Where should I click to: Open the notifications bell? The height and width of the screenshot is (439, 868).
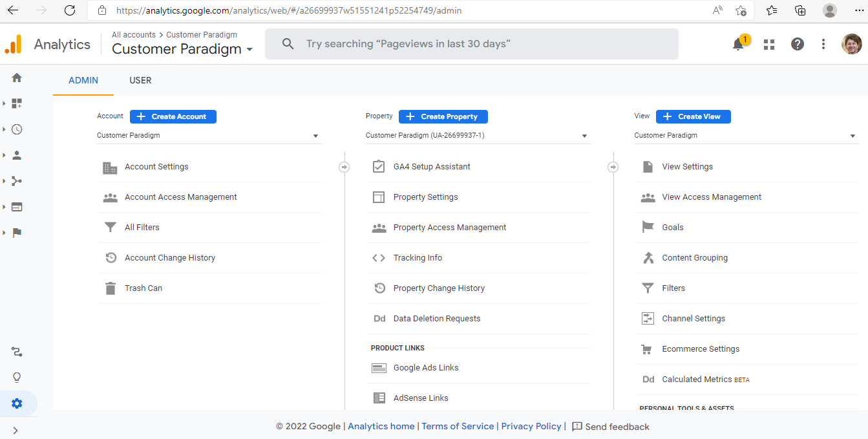point(738,44)
